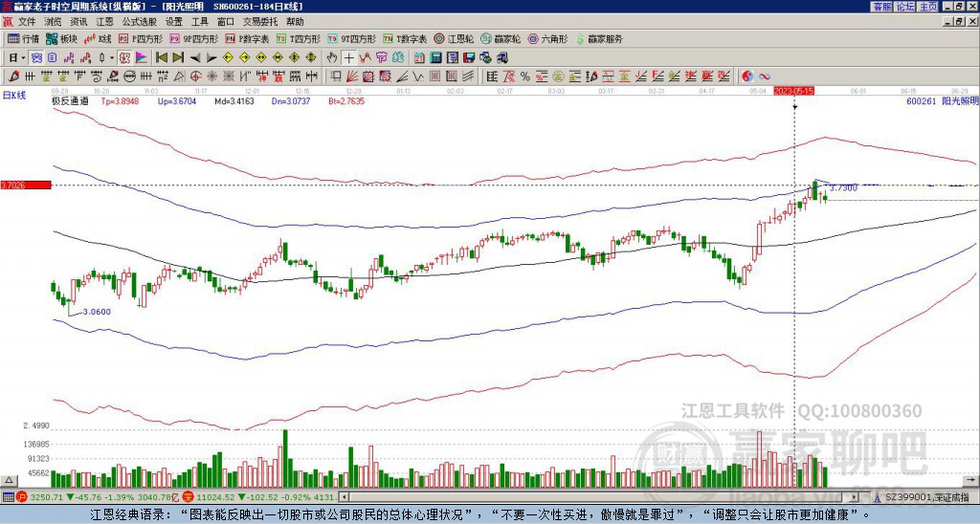Viewport: 980px width, 524px height.
Task: Click the 600261 阳光照明 stock name
Action: [x=943, y=100]
